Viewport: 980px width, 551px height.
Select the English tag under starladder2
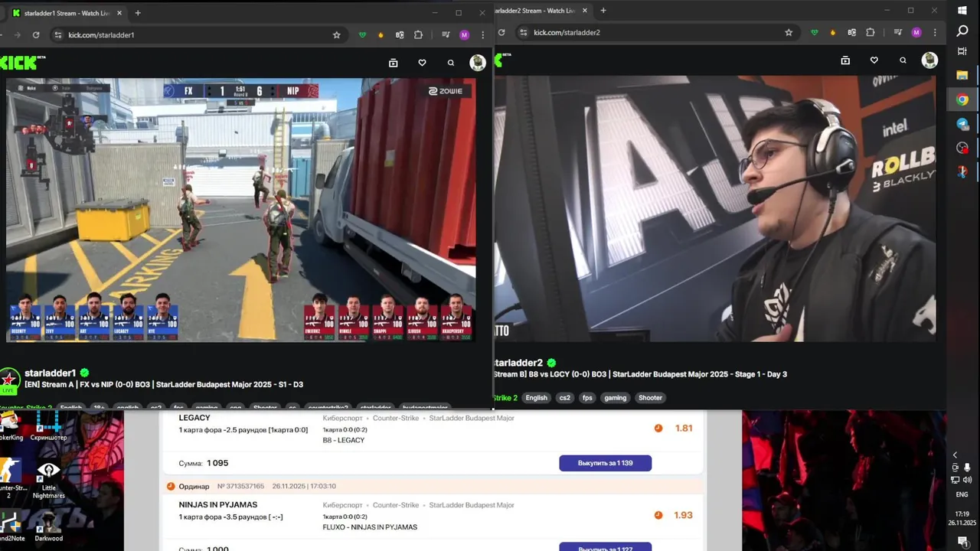tap(536, 398)
